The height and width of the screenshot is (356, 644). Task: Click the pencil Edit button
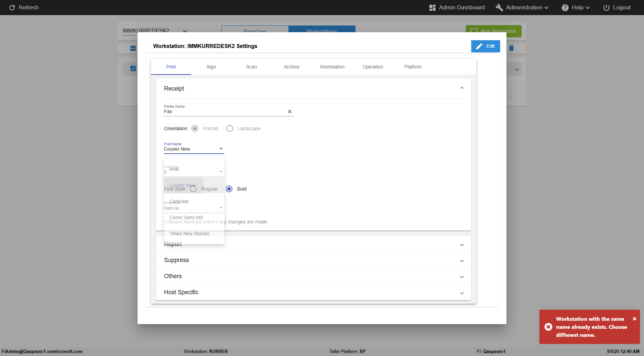click(485, 46)
